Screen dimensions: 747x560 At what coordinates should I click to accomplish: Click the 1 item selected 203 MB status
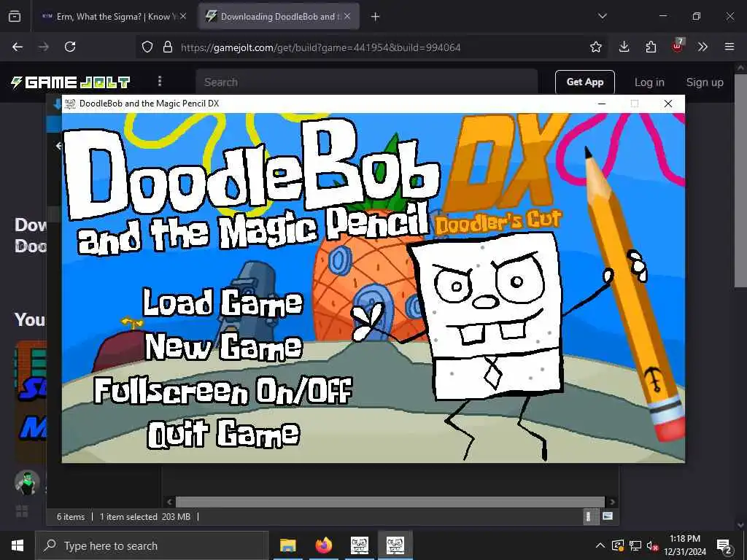tap(145, 517)
